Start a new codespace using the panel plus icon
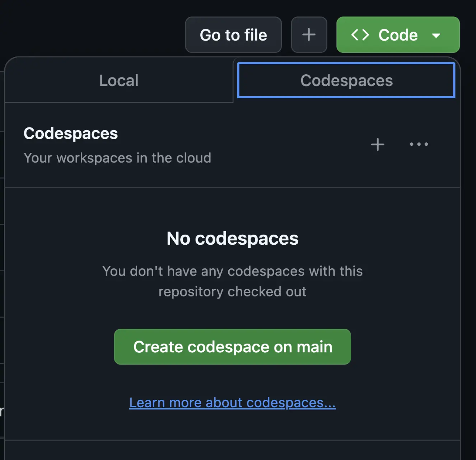The image size is (476, 460). (x=377, y=145)
